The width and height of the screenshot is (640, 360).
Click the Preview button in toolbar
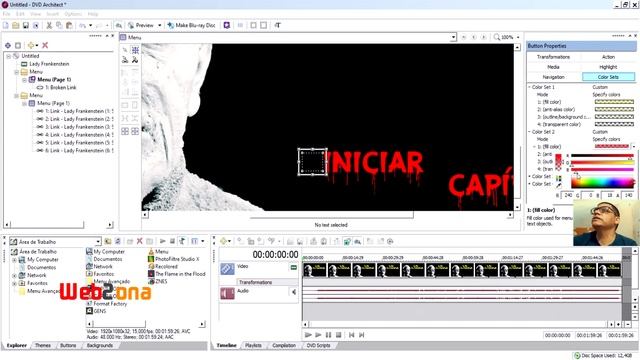(x=141, y=25)
